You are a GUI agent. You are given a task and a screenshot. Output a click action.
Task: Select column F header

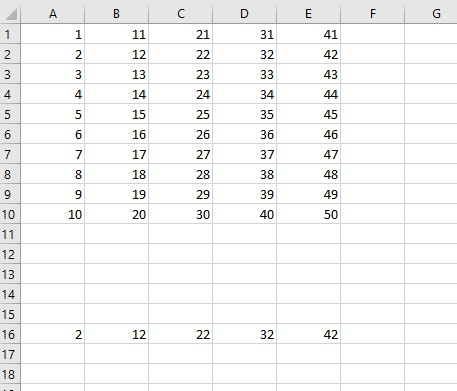373,14
